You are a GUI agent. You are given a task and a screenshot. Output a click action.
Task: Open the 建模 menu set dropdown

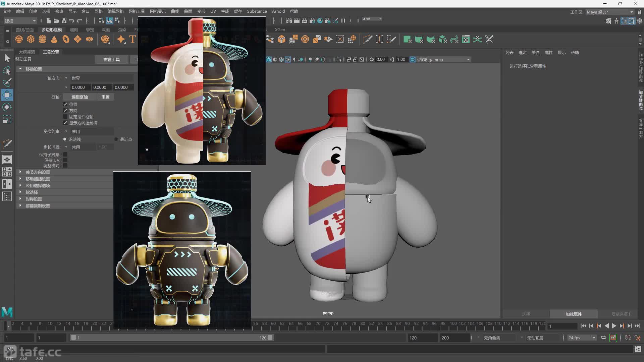coord(20,21)
